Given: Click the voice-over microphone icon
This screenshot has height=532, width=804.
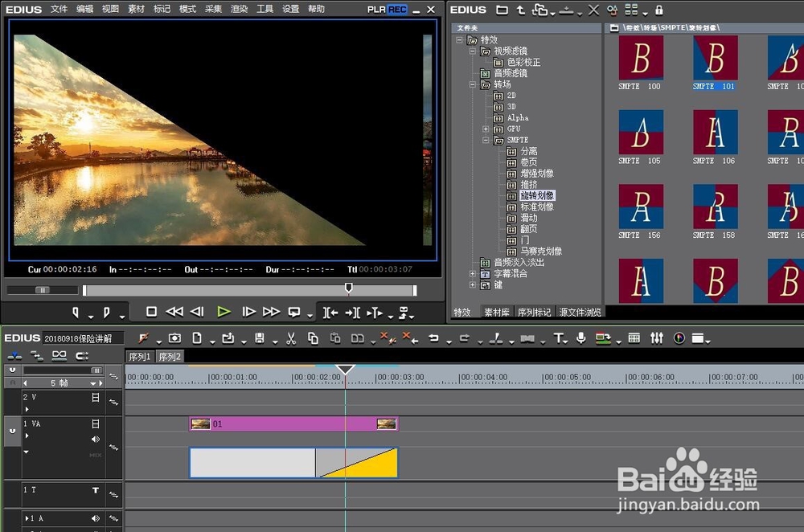Looking at the screenshot, I should pos(581,338).
